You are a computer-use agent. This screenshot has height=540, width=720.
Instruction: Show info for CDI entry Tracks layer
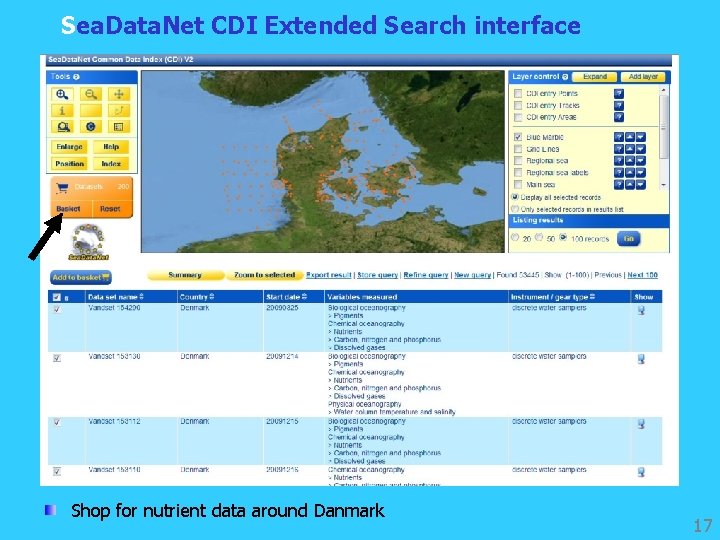coord(619,106)
